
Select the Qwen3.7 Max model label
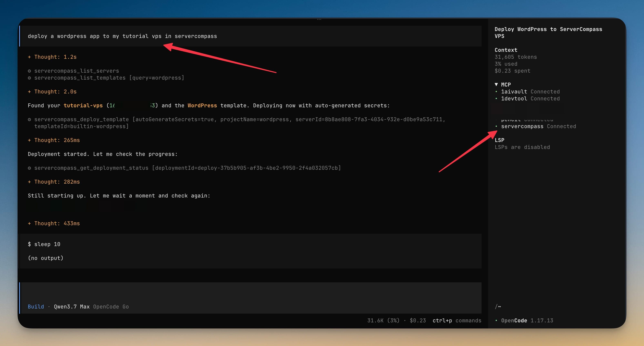(x=72, y=307)
